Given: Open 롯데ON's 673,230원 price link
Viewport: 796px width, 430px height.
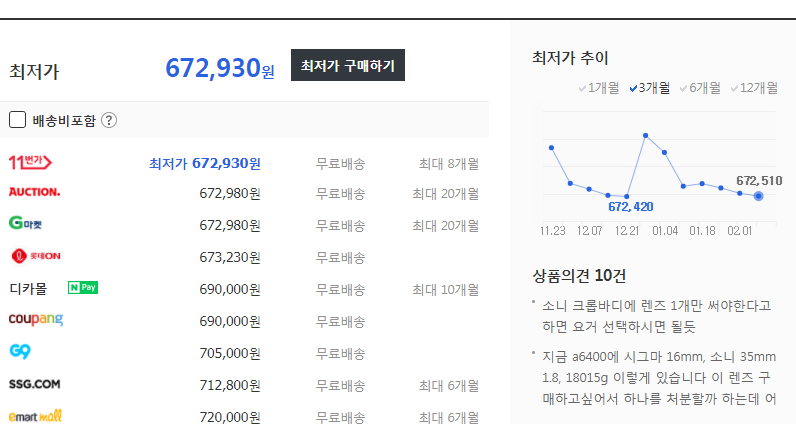Looking at the screenshot, I should point(230,257).
